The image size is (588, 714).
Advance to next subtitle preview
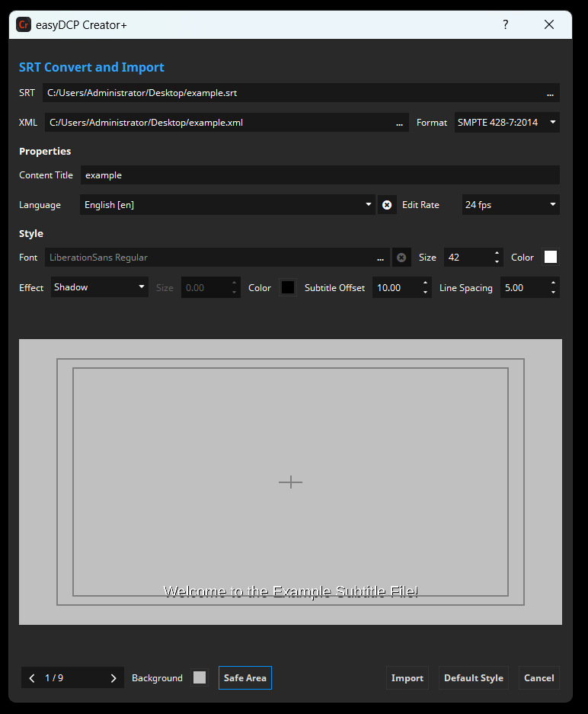click(x=113, y=678)
